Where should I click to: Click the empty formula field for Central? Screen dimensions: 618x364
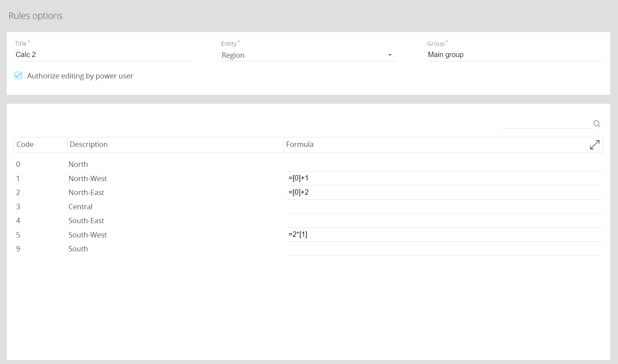(x=444, y=207)
